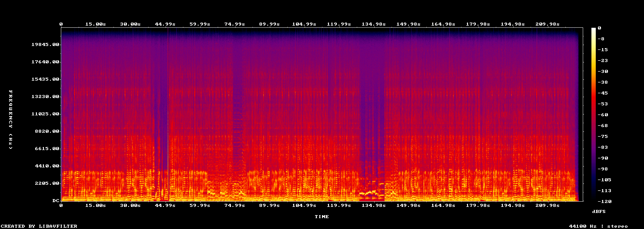Click 194.98s on the lower time axis

(x=513, y=206)
